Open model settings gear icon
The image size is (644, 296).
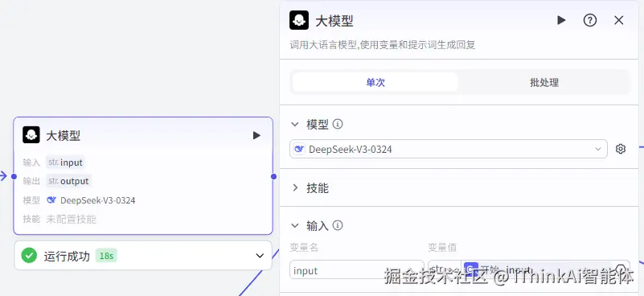[621, 149]
